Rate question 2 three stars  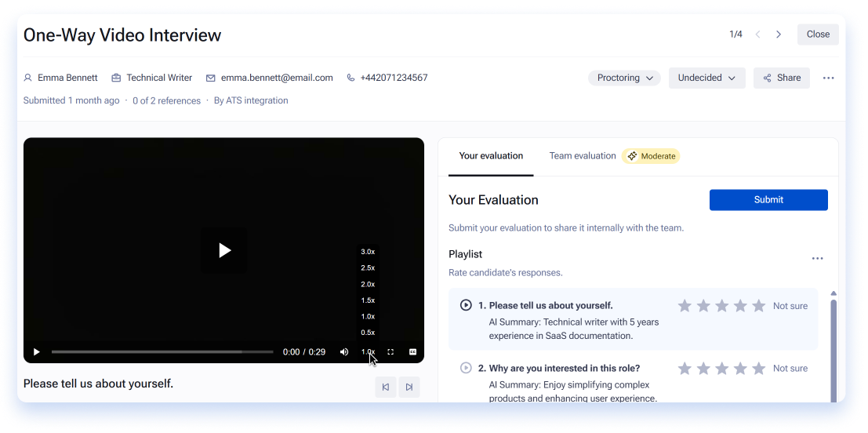tap(722, 368)
